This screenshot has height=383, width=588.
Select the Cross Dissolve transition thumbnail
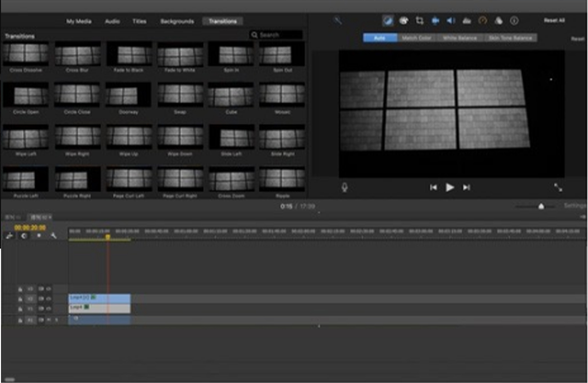click(x=26, y=54)
